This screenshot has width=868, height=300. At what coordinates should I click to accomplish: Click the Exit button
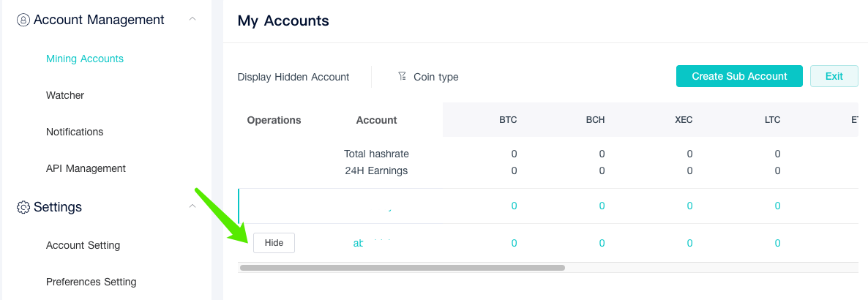834,76
